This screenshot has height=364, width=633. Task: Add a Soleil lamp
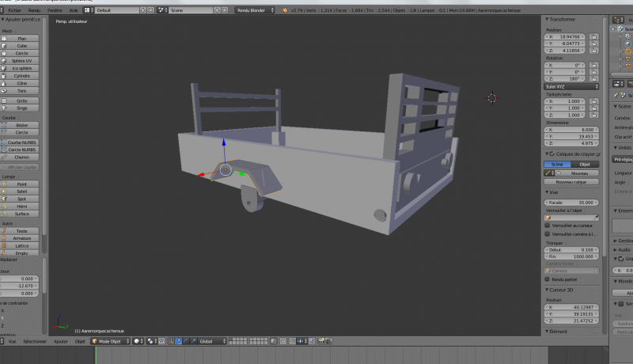point(21,191)
